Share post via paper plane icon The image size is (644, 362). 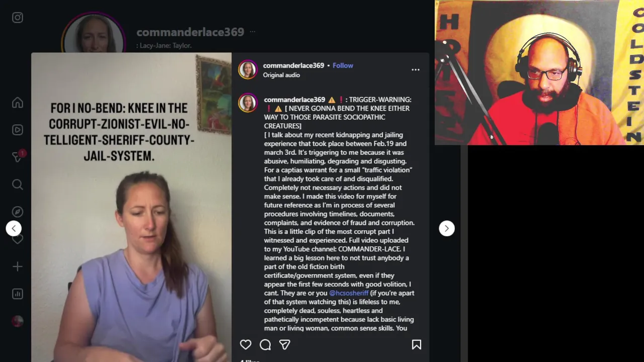tap(285, 344)
